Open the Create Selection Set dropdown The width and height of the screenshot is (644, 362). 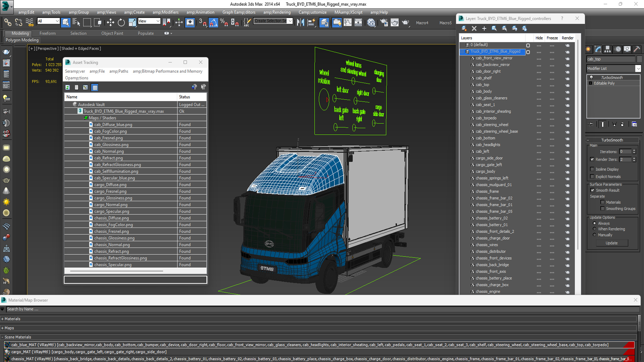point(290,21)
